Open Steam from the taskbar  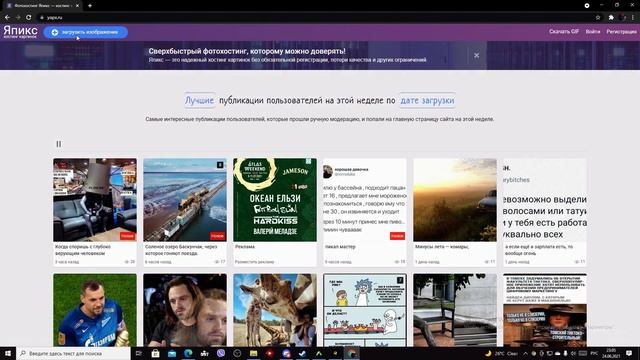pos(302,353)
